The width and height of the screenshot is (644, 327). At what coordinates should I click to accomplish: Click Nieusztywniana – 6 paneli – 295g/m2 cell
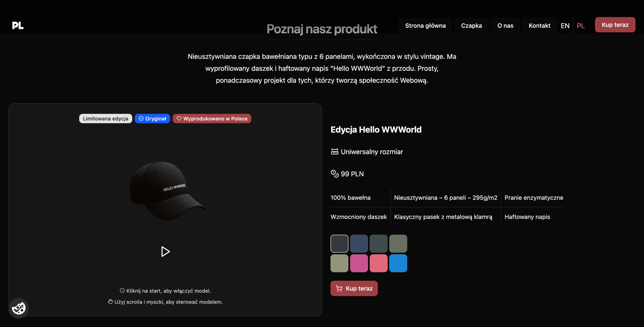coord(446,198)
